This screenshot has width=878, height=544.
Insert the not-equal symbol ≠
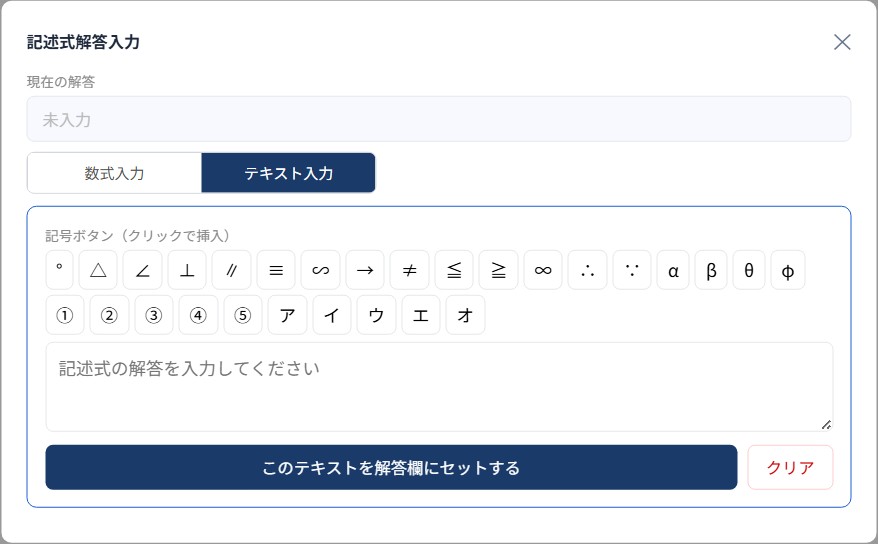409,270
